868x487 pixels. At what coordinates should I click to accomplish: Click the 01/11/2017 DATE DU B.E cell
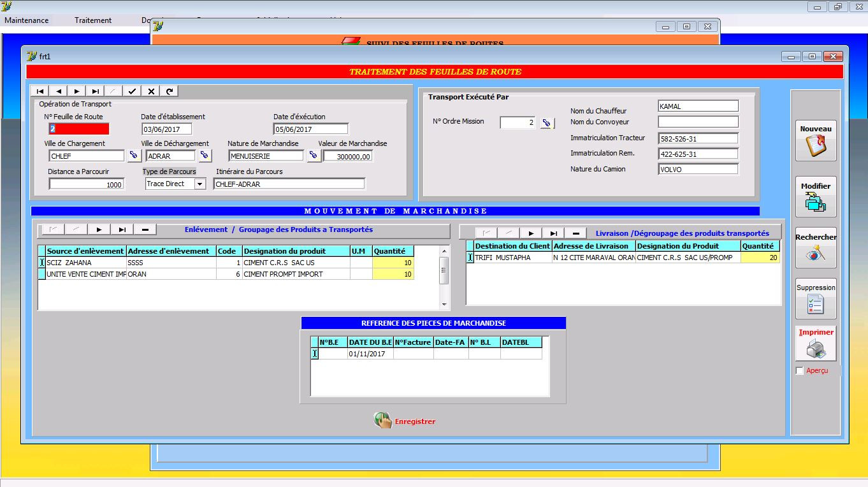[370, 354]
